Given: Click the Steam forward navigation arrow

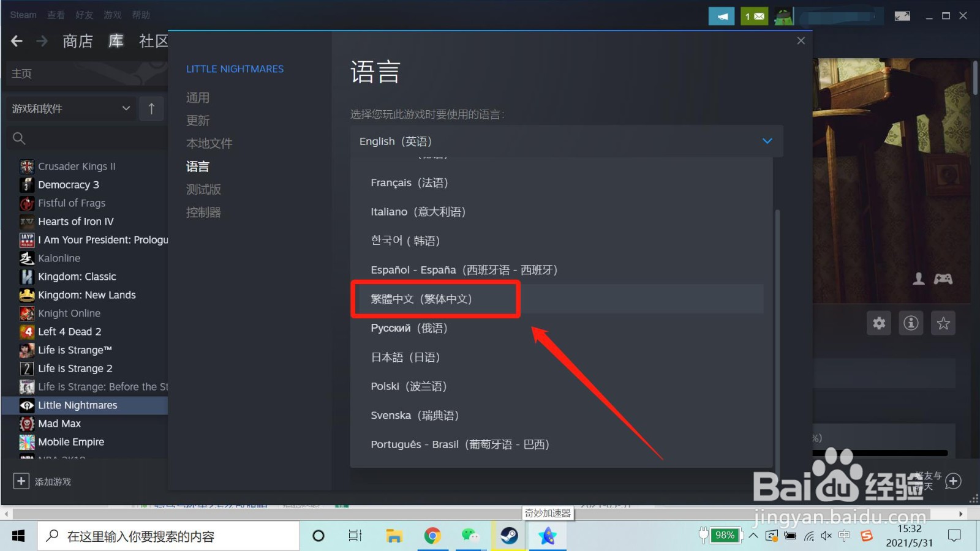Looking at the screenshot, I should tap(42, 41).
